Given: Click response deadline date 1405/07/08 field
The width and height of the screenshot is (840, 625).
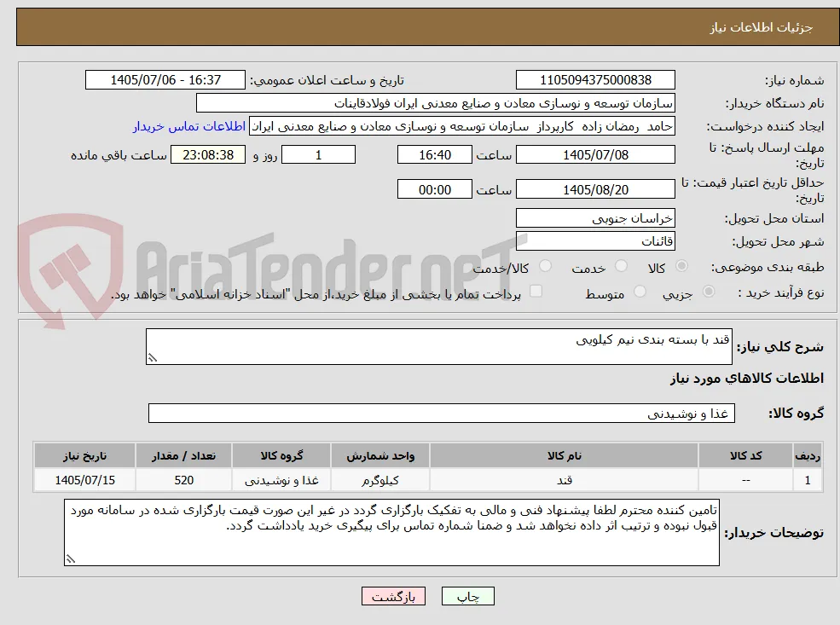Looking at the screenshot, I should point(595,155).
